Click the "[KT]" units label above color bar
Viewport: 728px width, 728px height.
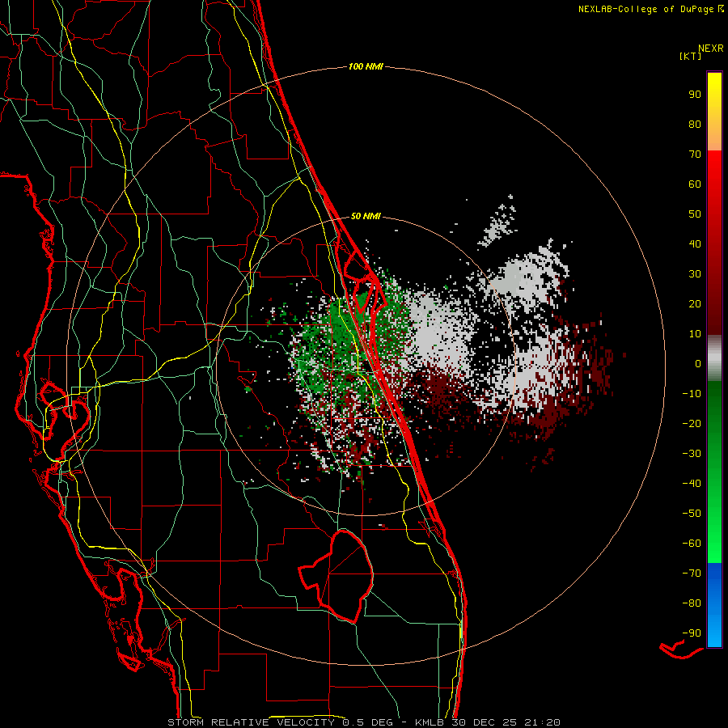pyautogui.click(x=690, y=56)
